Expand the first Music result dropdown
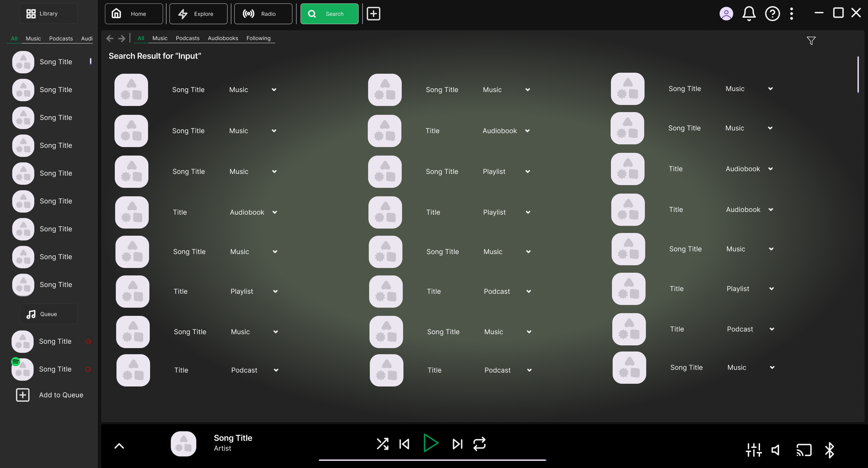This screenshot has width=868, height=468. 274,90
